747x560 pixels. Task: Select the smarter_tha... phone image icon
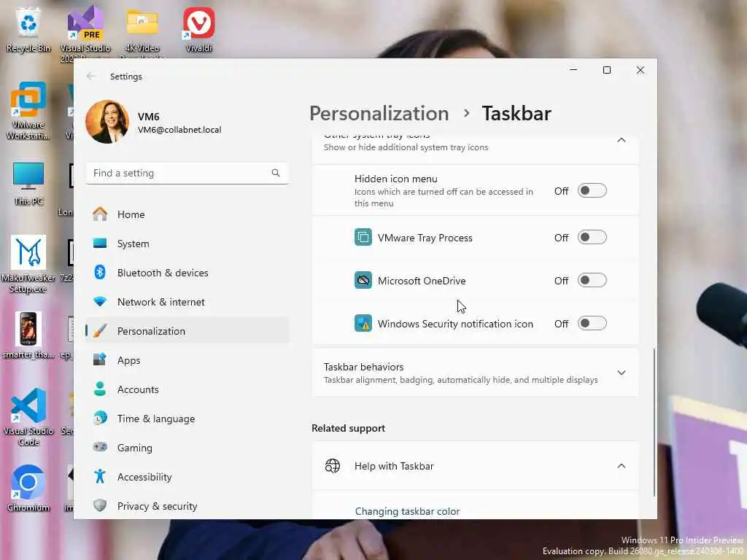pos(28,335)
